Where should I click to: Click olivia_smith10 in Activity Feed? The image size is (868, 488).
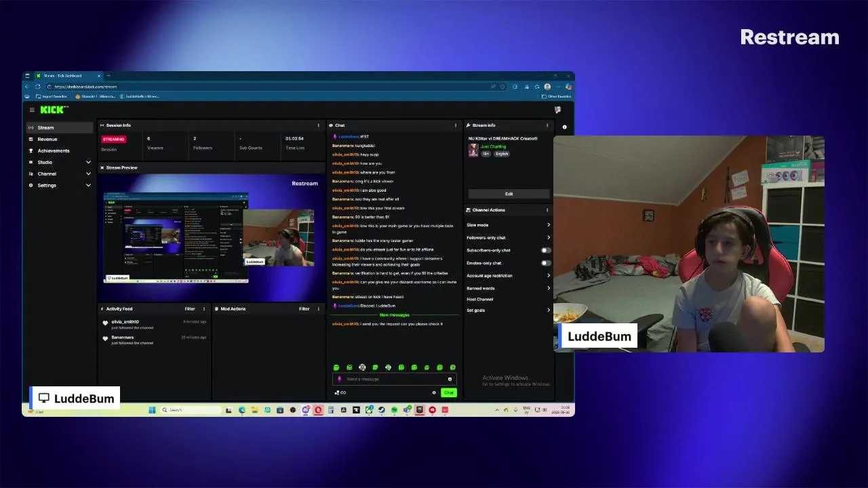125,322
